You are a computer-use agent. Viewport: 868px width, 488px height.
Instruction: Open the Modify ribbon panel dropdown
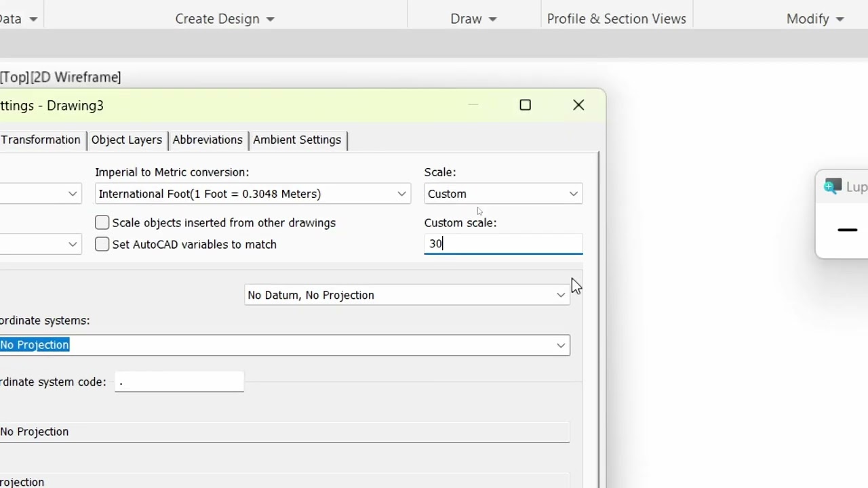(x=815, y=19)
